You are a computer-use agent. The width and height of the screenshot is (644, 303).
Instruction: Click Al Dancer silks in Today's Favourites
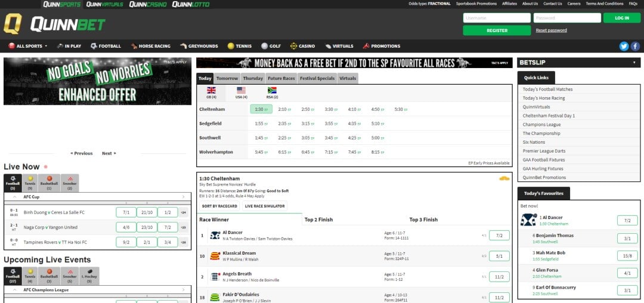pos(528,220)
